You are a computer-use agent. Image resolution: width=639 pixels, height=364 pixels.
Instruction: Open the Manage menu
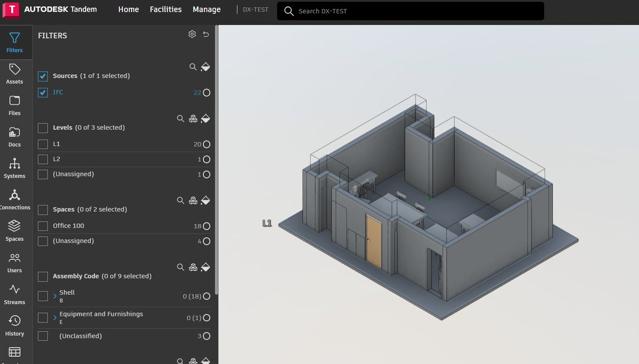click(x=207, y=10)
